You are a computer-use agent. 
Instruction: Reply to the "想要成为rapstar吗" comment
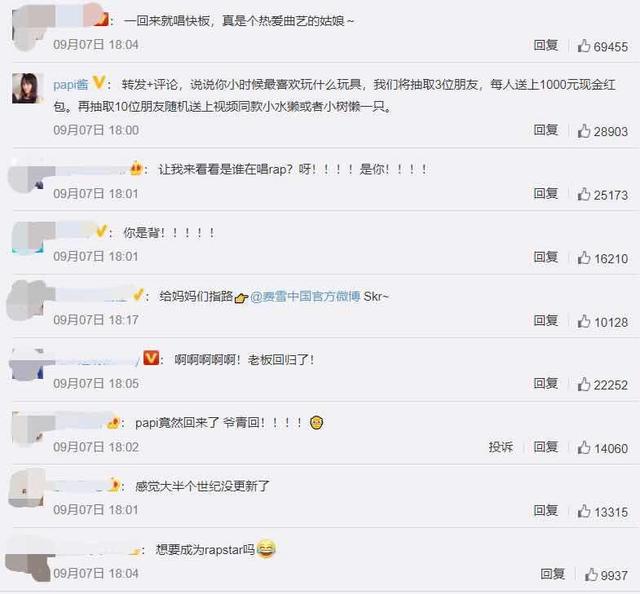[x=553, y=574]
